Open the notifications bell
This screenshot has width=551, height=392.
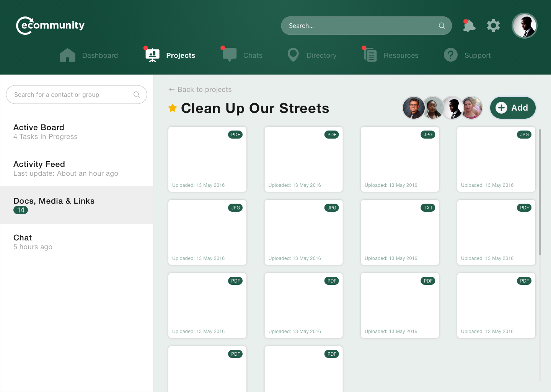[469, 26]
